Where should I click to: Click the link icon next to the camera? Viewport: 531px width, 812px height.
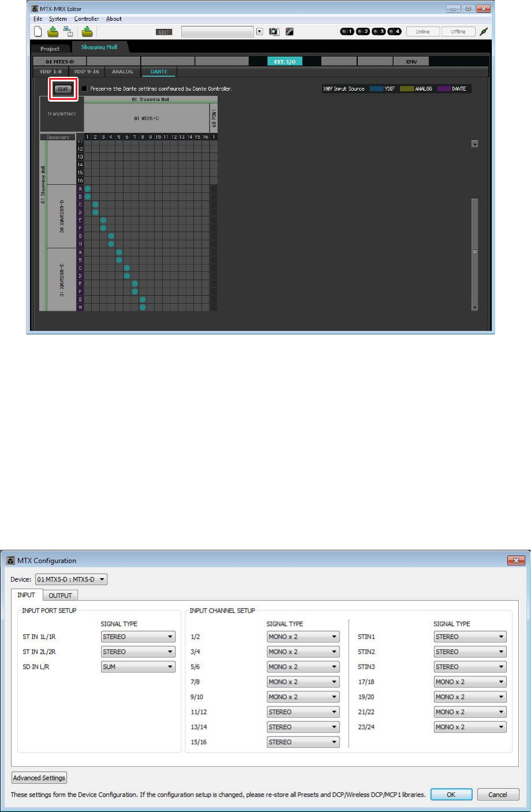pyautogui.click(x=290, y=32)
